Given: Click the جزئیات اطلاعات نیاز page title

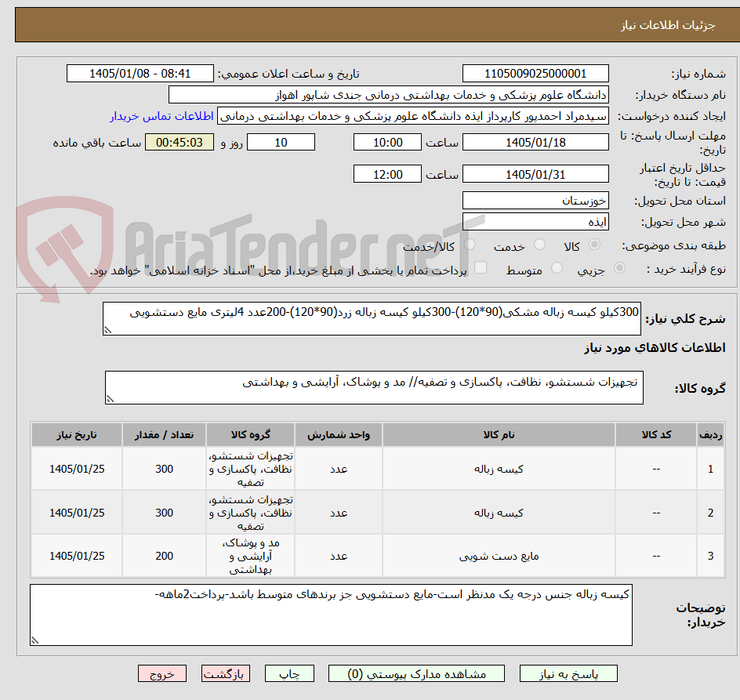Looking at the screenshot, I should pos(668,25).
